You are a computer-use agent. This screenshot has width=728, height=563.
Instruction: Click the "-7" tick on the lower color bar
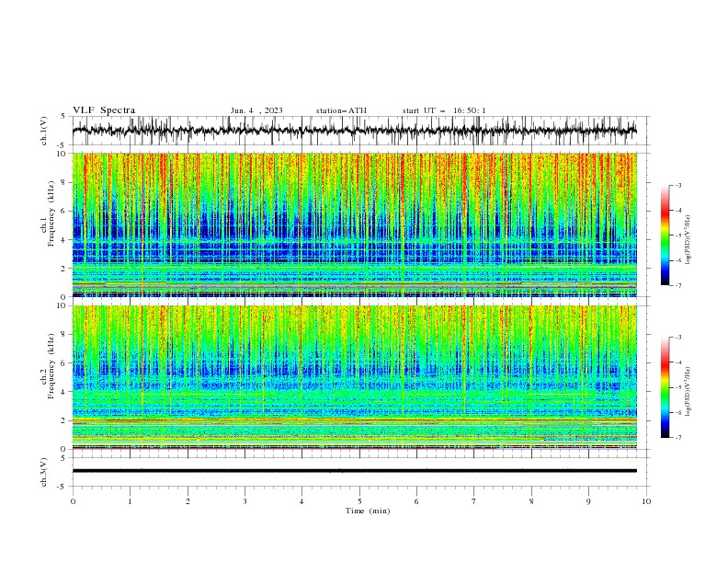(x=677, y=438)
